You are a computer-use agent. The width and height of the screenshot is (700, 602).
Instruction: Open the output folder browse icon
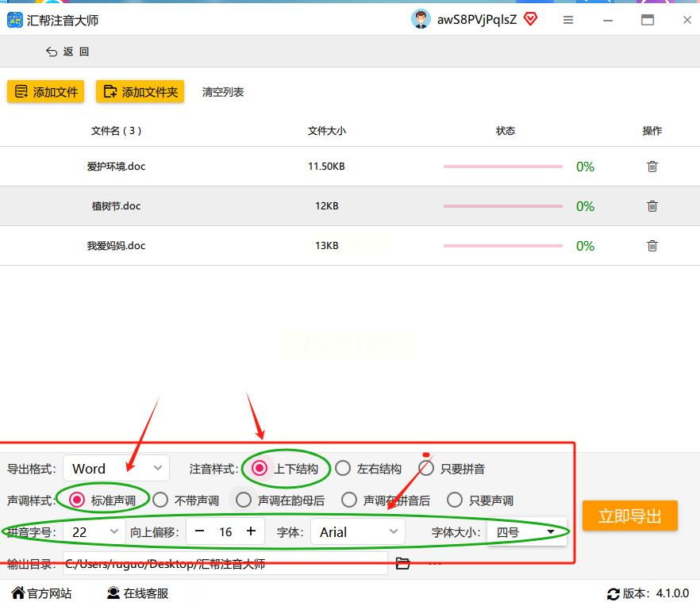coord(402,563)
